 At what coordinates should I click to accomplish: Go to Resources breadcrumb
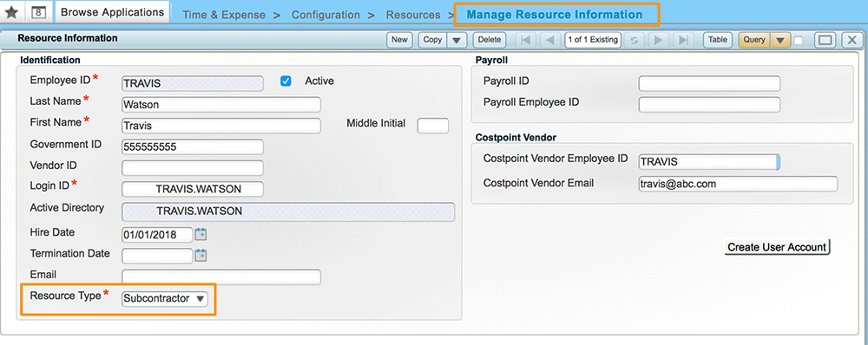coord(413,15)
